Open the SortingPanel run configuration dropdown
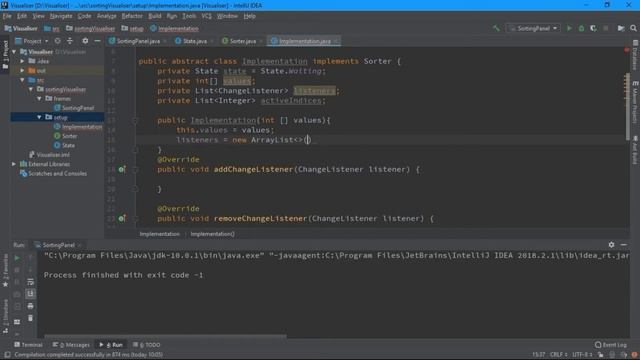640x360 pixels. click(533, 28)
